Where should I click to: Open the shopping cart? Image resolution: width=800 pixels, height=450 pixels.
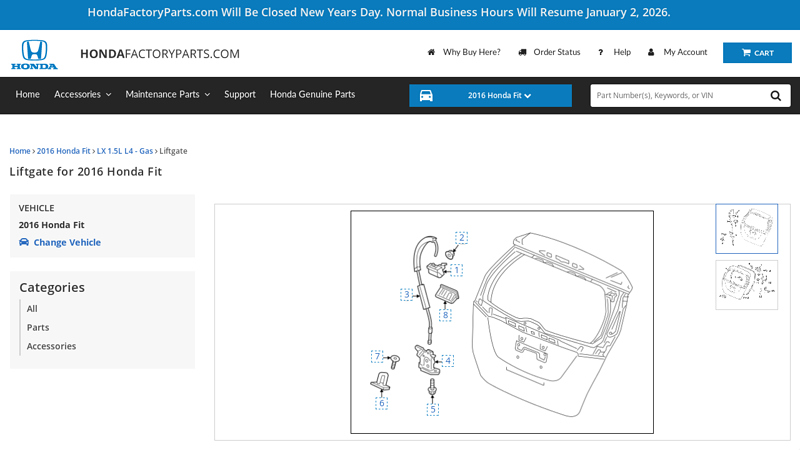(757, 53)
